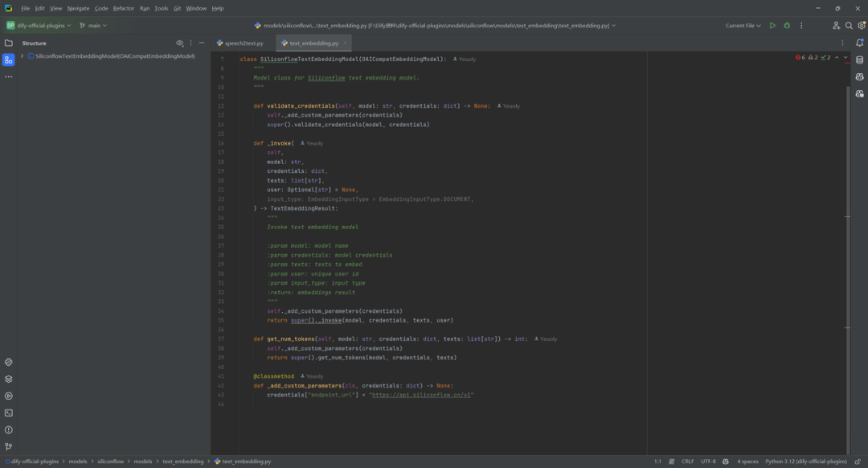
Task: Open the GitHub Copilot tool window
Action: coord(860,77)
